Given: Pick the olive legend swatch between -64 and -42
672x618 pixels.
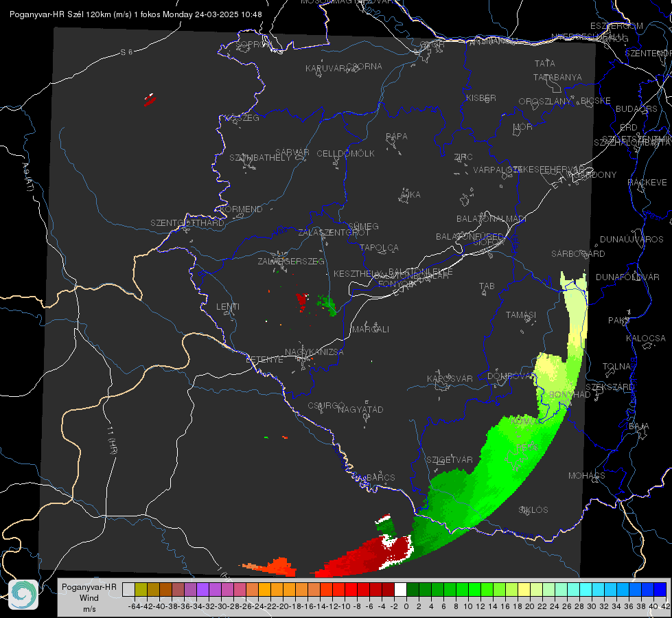Looking at the screenshot, I should (141, 590).
